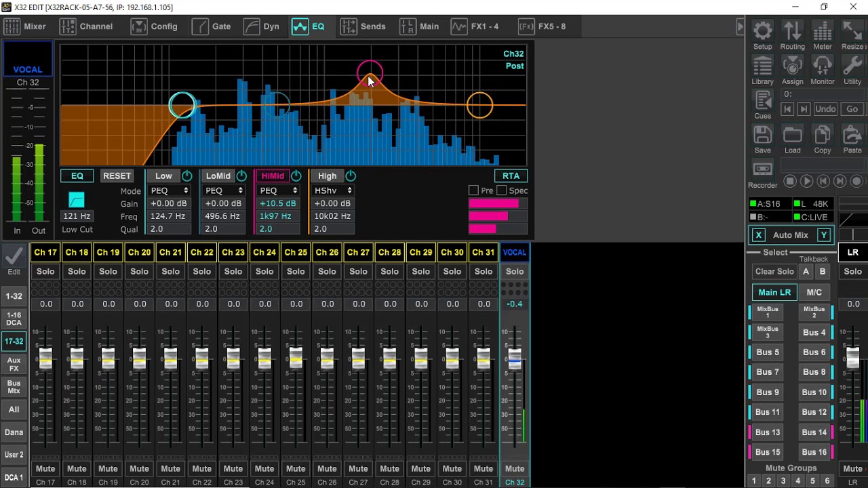Enable the Pre checkbox

coord(473,190)
